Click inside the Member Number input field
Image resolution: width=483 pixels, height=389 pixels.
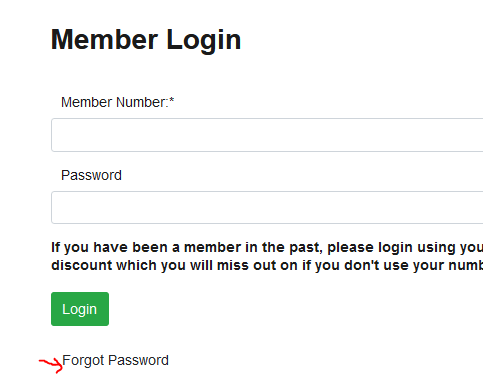tap(267, 135)
